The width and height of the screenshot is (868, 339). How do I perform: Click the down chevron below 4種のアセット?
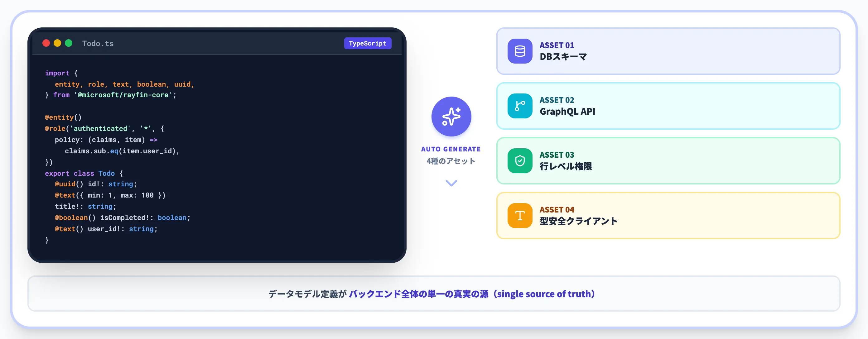[x=451, y=183]
